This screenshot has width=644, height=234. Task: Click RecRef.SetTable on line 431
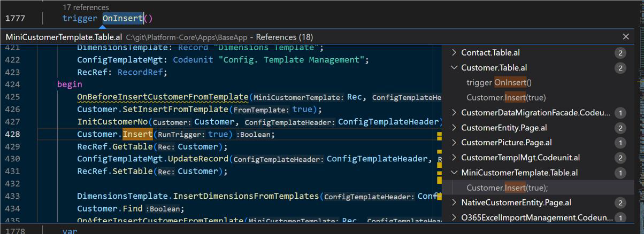coord(115,171)
